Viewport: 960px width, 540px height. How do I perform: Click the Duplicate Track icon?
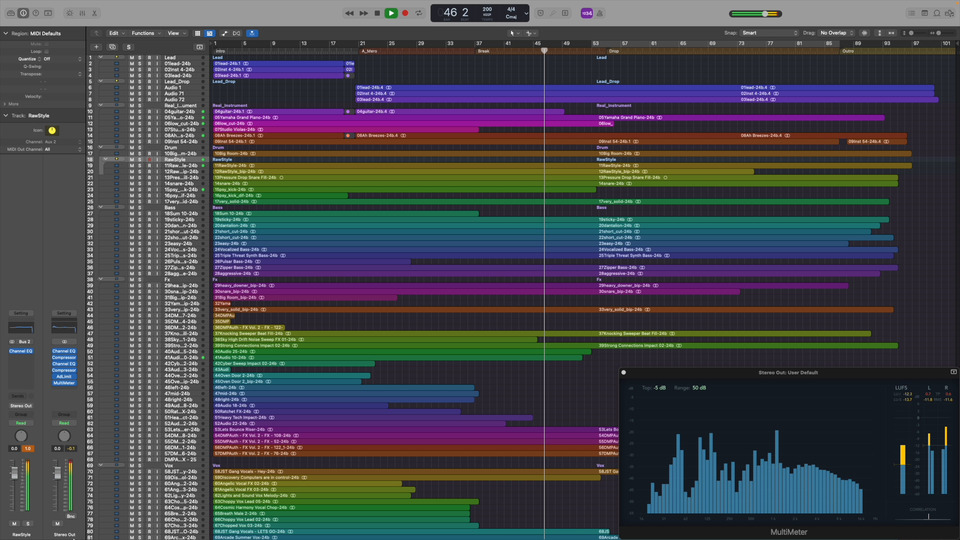point(112,47)
